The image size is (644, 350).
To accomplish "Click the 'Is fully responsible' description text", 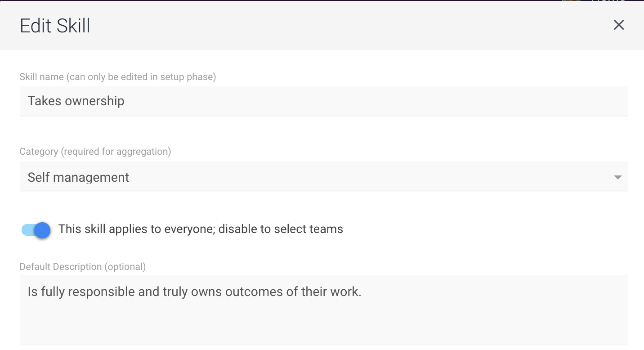I will (x=81, y=292).
